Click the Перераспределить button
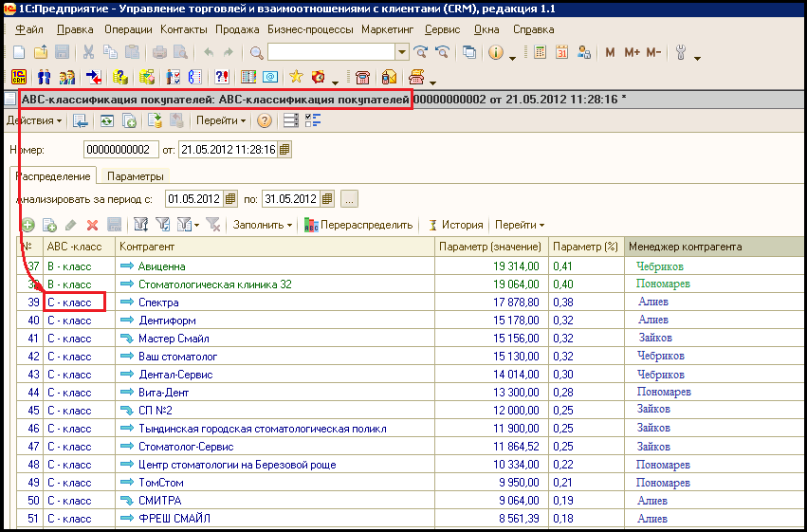The height and width of the screenshot is (532, 807). [358, 225]
